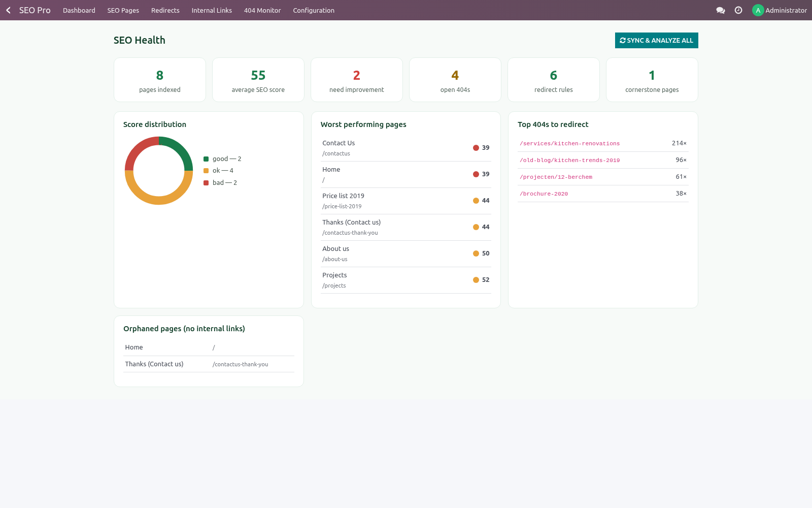812x508 pixels.
Task: Click the orange score dot for Projects
Action: click(476, 280)
